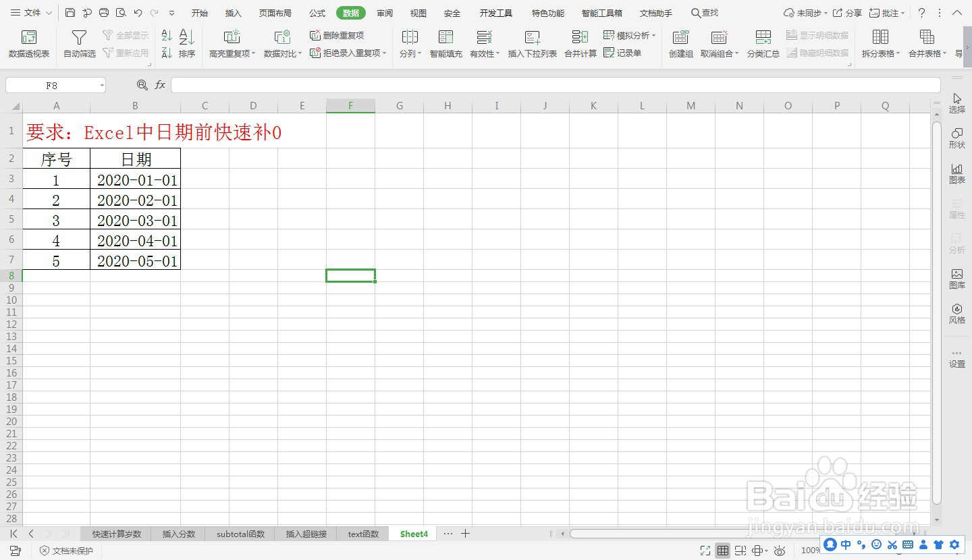The height and width of the screenshot is (560, 972).
Task: Click Insert Dropdown List (插入下拉列表)
Action: click(533, 44)
